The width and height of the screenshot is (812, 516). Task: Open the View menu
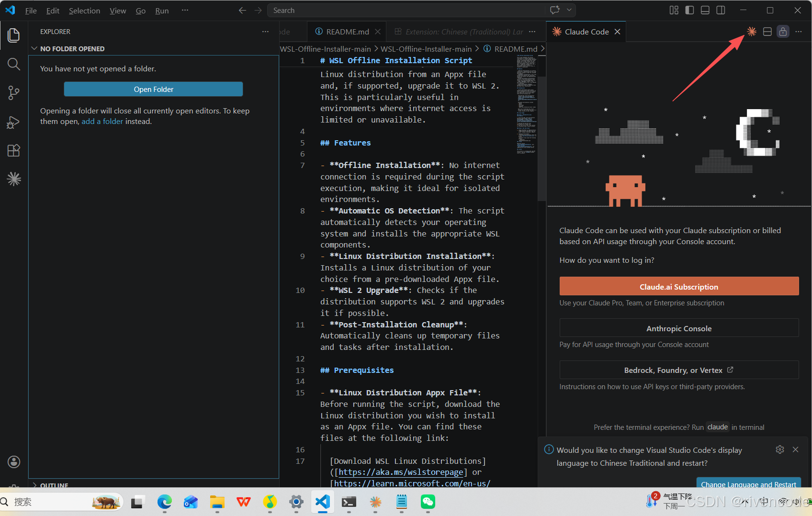pos(118,11)
